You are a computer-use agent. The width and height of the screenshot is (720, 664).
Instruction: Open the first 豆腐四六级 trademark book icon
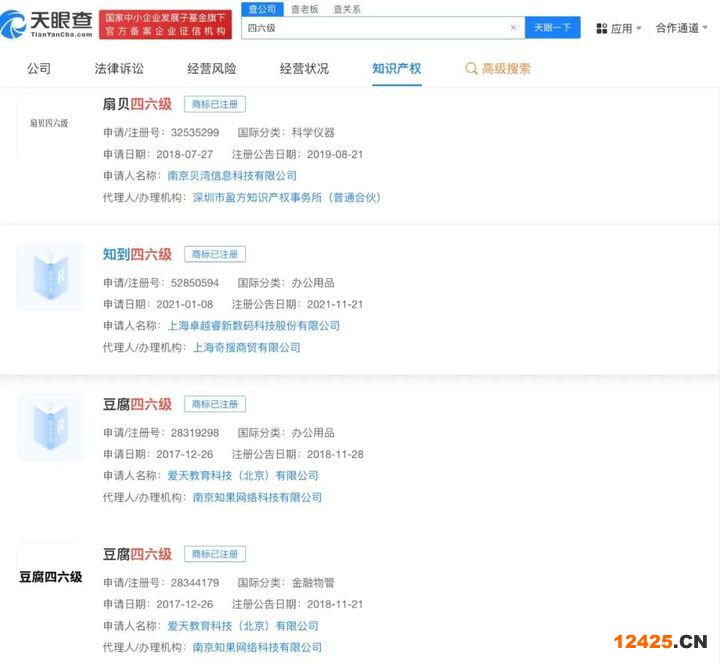pyautogui.click(x=50, y=427)
